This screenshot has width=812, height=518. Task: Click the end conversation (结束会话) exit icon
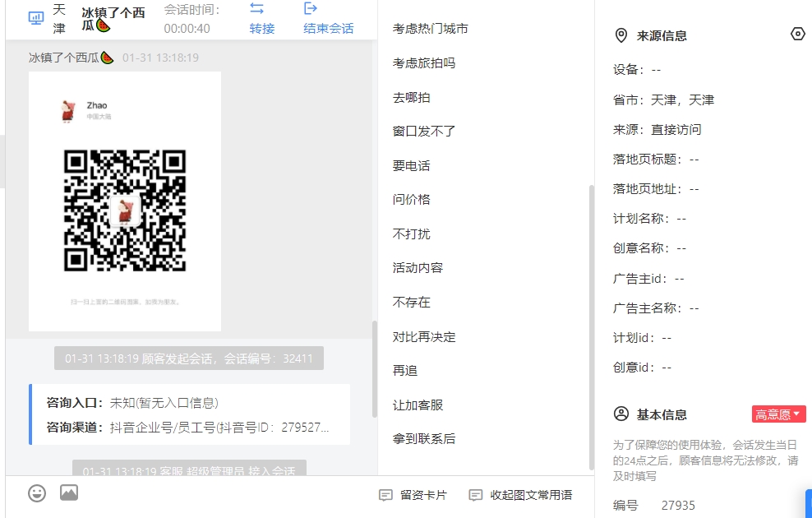pyautogui.click(x=310, y=8)
